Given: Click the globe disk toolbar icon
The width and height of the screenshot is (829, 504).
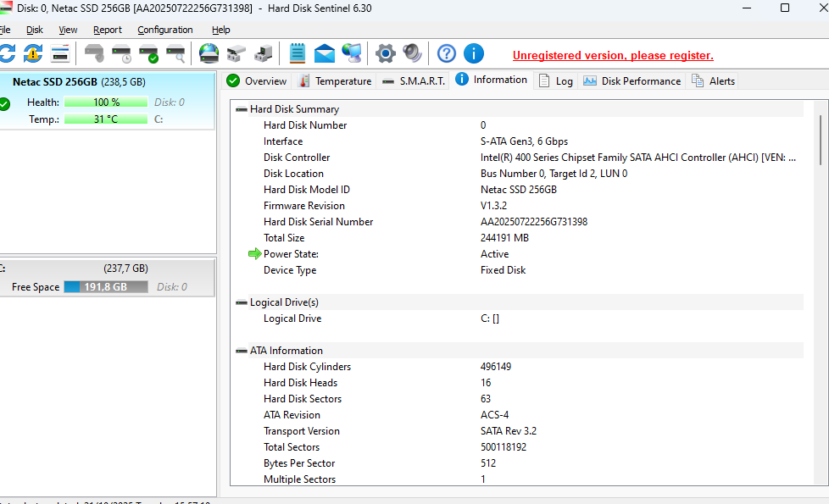Looking at the screenshot, I should [x=209, y=54].
